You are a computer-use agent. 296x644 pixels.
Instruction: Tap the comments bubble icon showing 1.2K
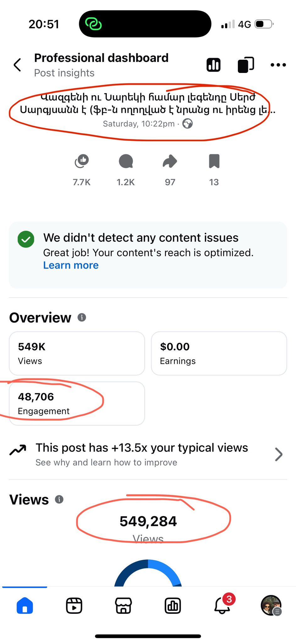126,161
